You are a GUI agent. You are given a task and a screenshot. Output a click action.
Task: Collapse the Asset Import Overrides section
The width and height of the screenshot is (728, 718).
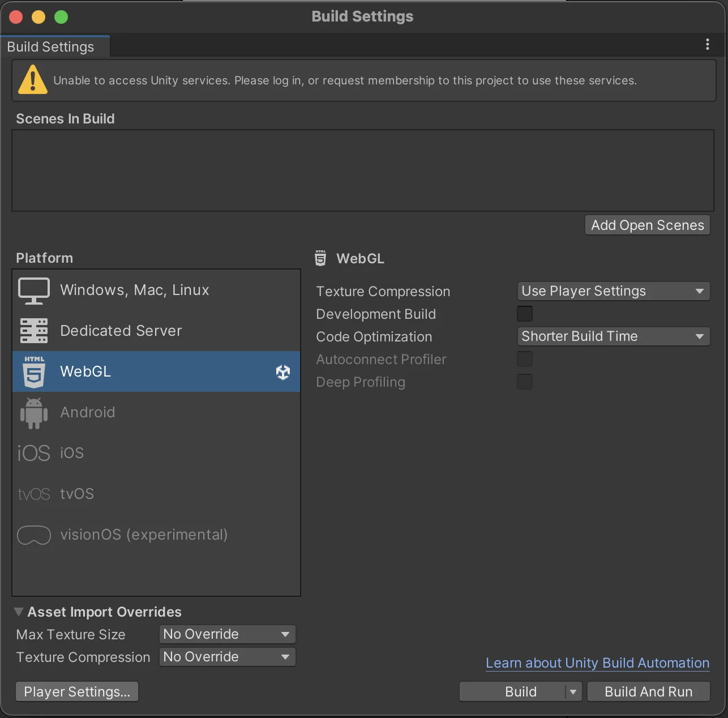click(x=19, y=612)
